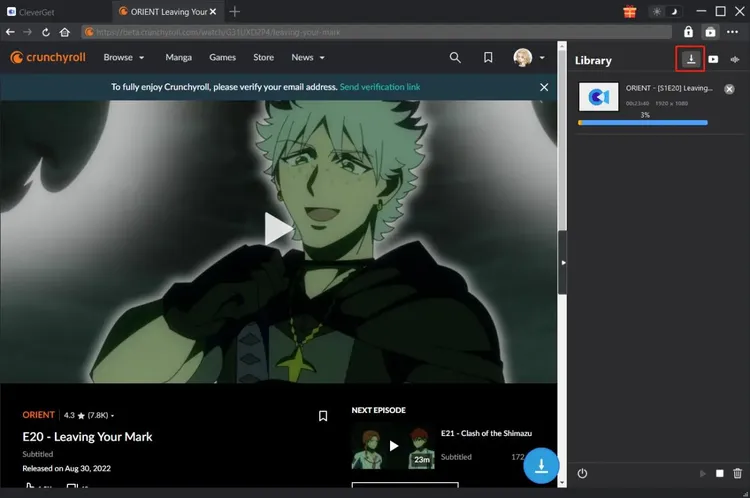The image size is (750, 498).
Task: Switch to the Audio library icon
Action: pos(735,60)
